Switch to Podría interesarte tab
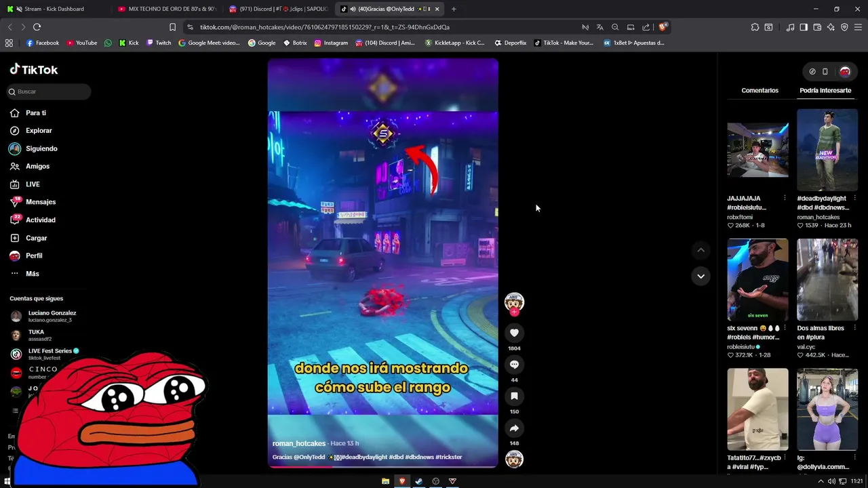Viewport: 868px width, 488px height. click(825, 90)
